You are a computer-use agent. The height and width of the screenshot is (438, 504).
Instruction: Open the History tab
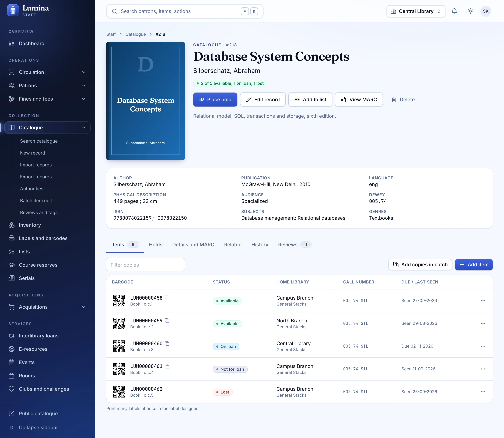(260, 245)
